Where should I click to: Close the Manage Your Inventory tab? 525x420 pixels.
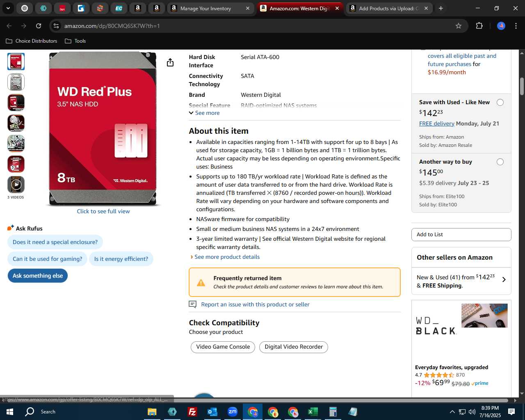click(x=248, y=8)
